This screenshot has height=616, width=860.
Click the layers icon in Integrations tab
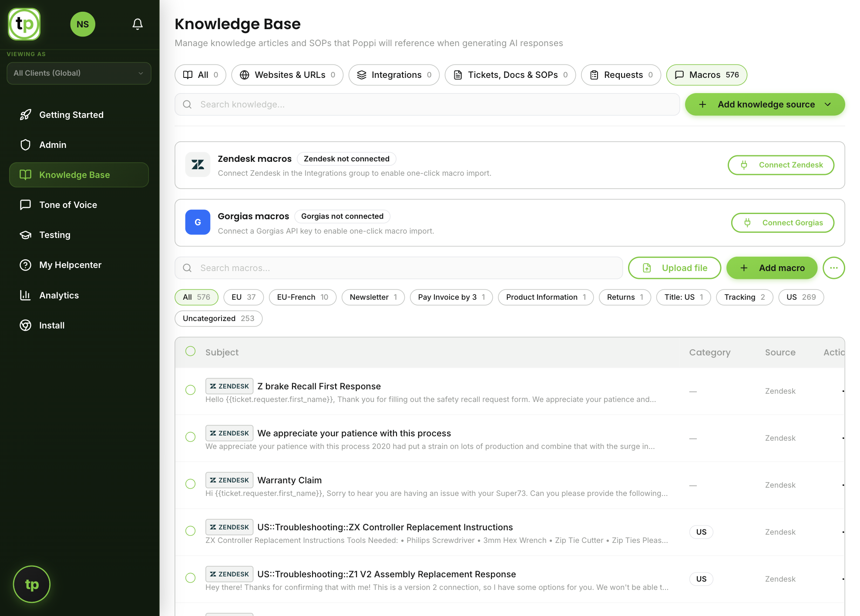coord(362,75)
